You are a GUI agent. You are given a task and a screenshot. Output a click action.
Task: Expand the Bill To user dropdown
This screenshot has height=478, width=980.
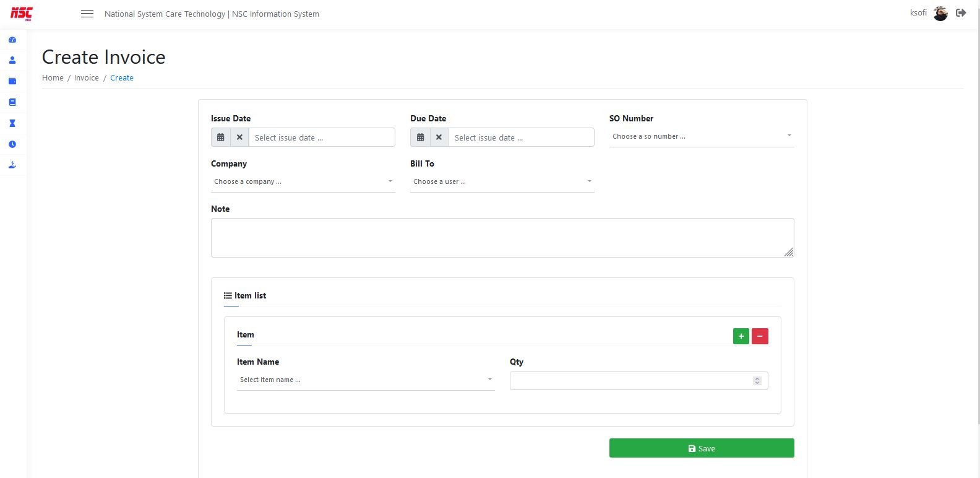click(502, 181)
